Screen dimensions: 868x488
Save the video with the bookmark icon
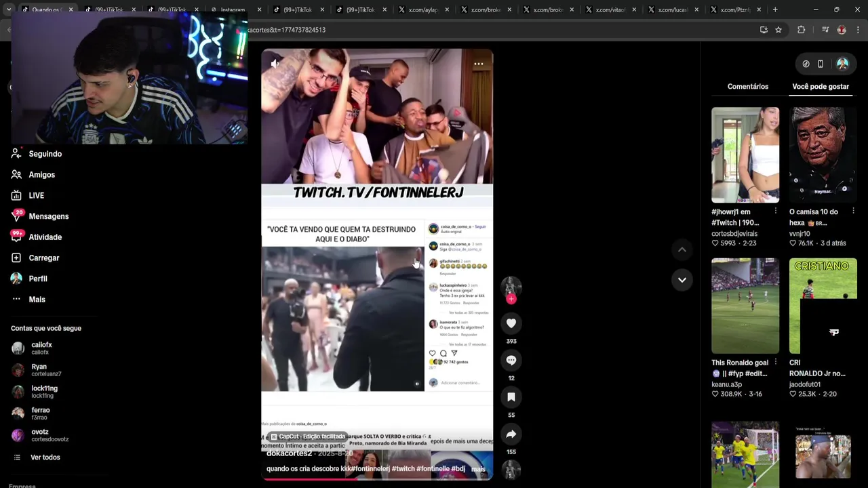point(511,397)
